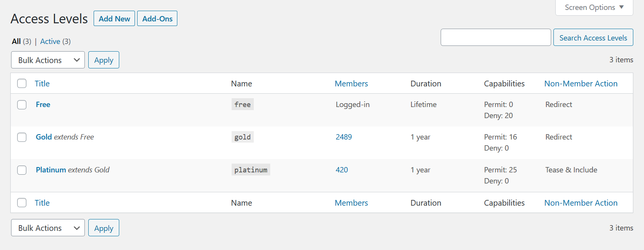
Task: Show the All (3) filter view
Action: (21, 41)
